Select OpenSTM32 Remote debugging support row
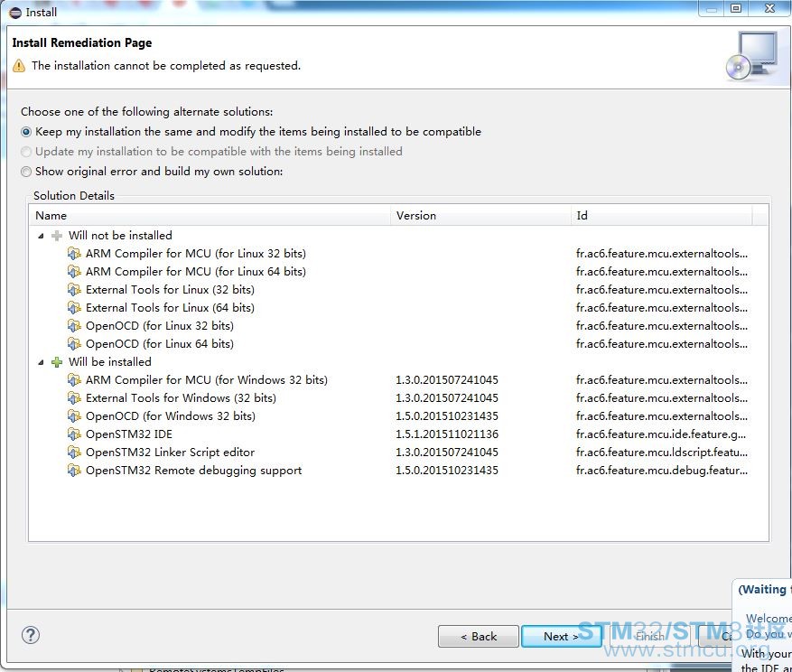 pyautogui.click(x=399, y=471)
